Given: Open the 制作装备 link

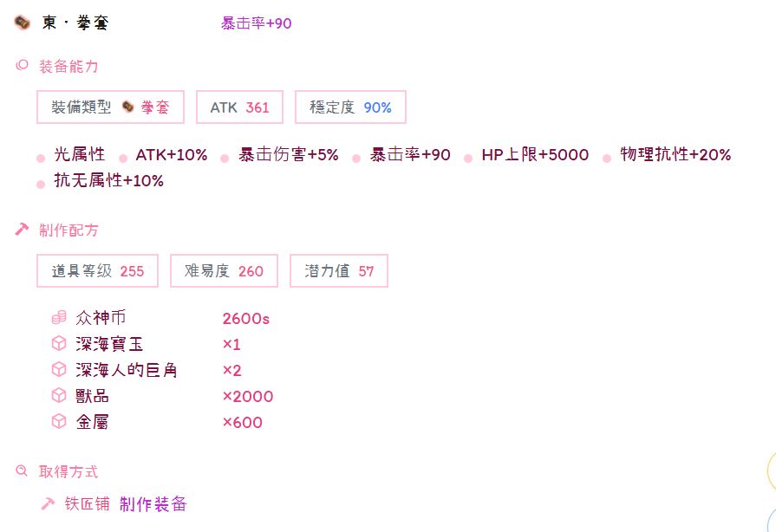Looking at the screenshot, I should coord(153,504).
